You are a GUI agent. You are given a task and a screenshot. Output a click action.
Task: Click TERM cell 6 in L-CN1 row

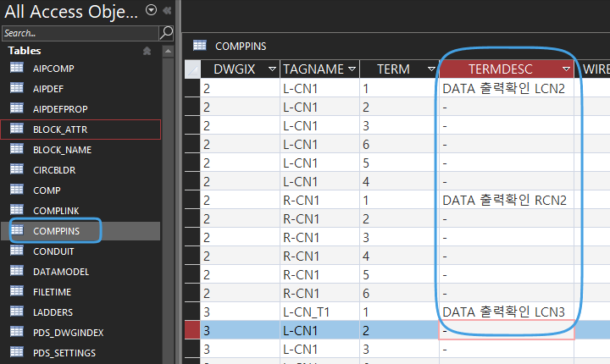pos(399,144)
